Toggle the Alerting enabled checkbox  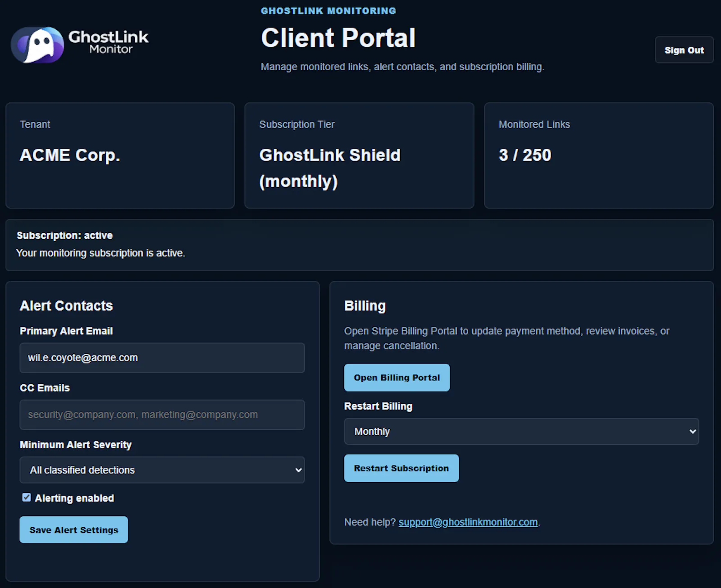(27, 497)
